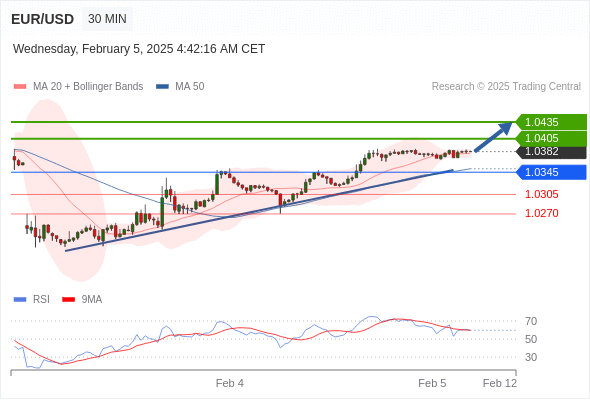Viewport: 590px width, 400px height.
Task: Click the EUR/USD pair title
Action: (43, 19)
